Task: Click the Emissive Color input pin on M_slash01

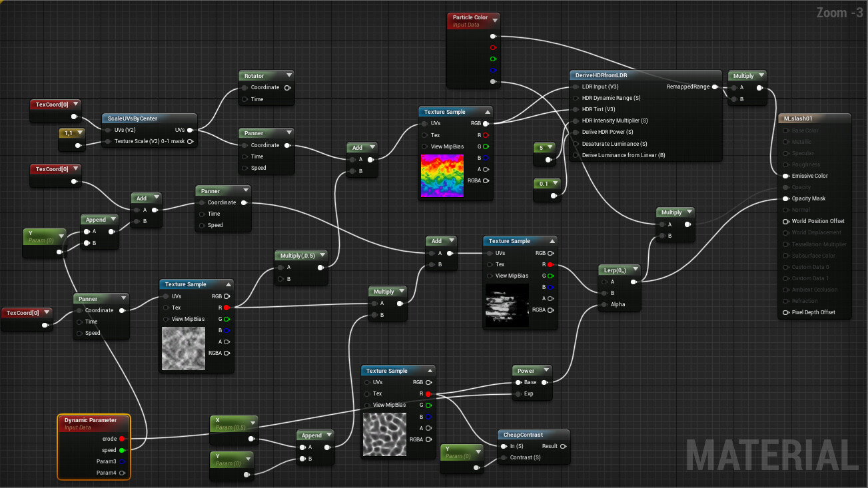Action: pos(785,176)
